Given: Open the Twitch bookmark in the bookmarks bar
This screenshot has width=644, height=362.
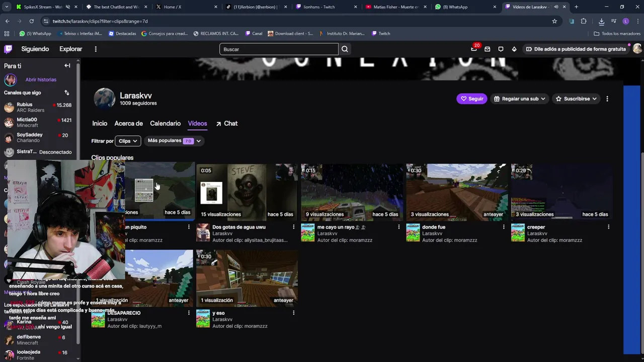Looking at the screenshot, I should [381, 34].
